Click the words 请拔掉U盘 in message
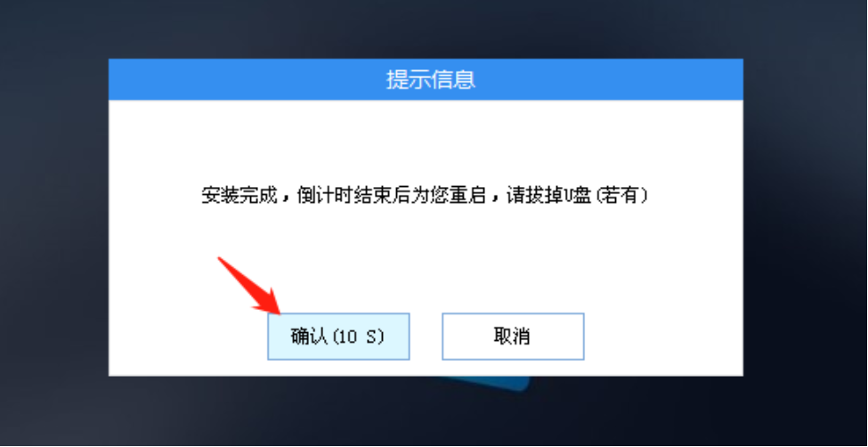This screenshot has width=868, height=447. (x=548, y=196)
